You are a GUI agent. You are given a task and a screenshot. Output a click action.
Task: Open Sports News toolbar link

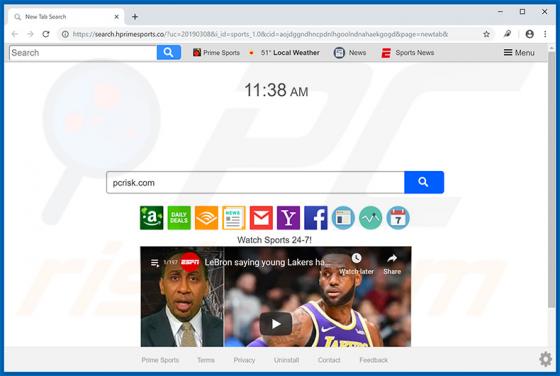(x=408, y=53)
